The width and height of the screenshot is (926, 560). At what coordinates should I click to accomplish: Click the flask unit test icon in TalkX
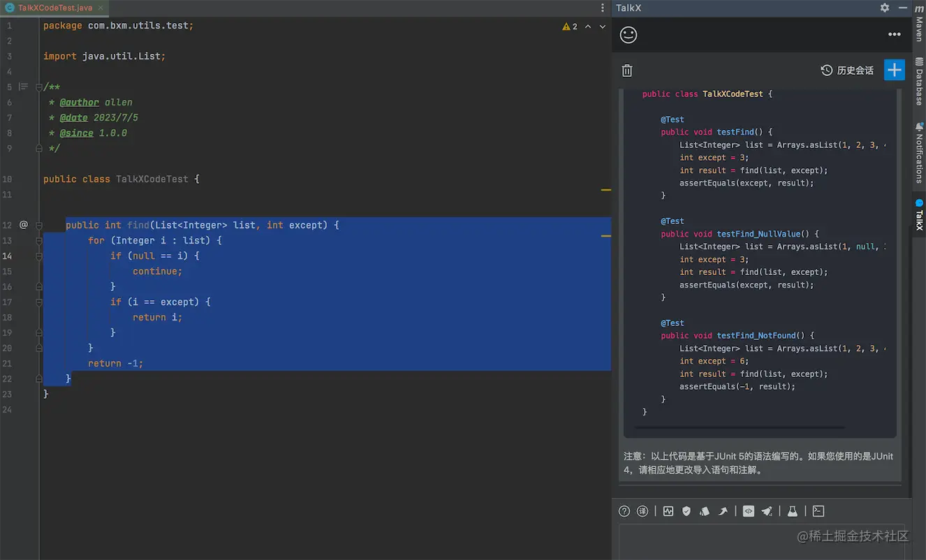click(793, 511)
